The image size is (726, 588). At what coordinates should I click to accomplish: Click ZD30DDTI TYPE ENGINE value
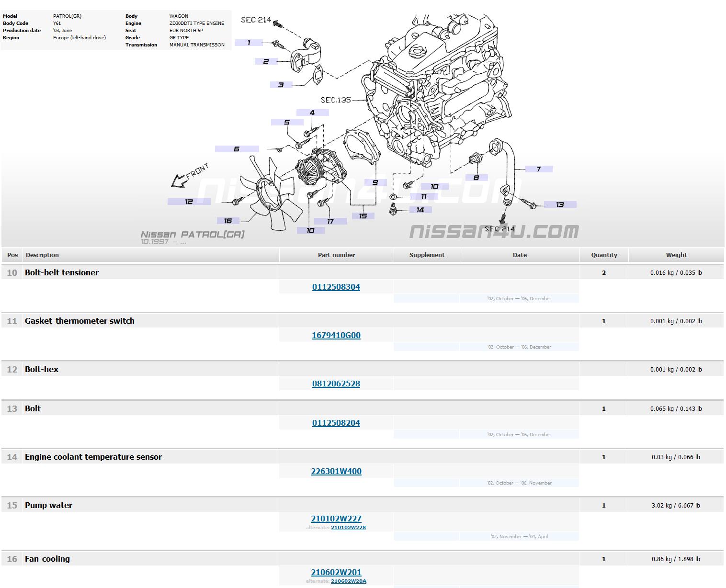pos(197,23)
